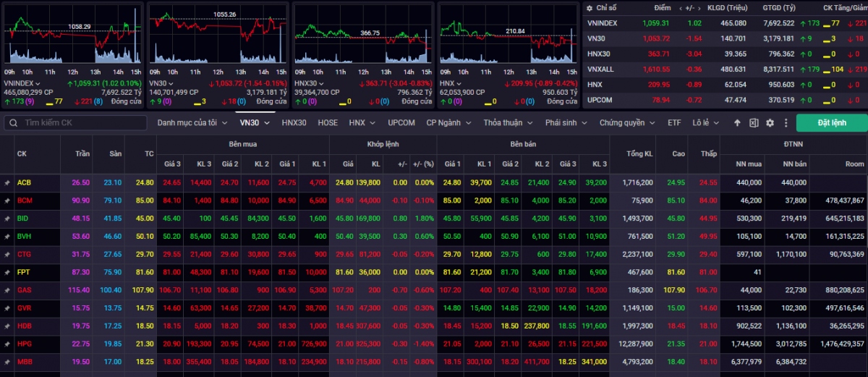Open price board settings gear
The image size is (868, 377).
tap(770, 123)
